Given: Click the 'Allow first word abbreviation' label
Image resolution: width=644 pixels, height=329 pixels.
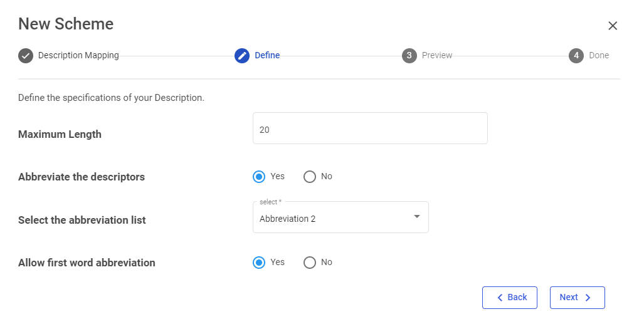Looking at the screenshot, I should 87,263.
